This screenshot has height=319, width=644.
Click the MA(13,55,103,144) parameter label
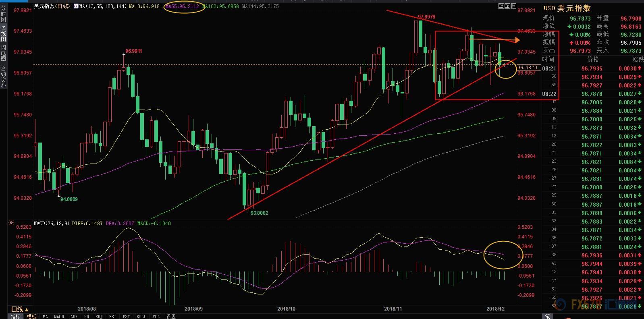(104, 6)
